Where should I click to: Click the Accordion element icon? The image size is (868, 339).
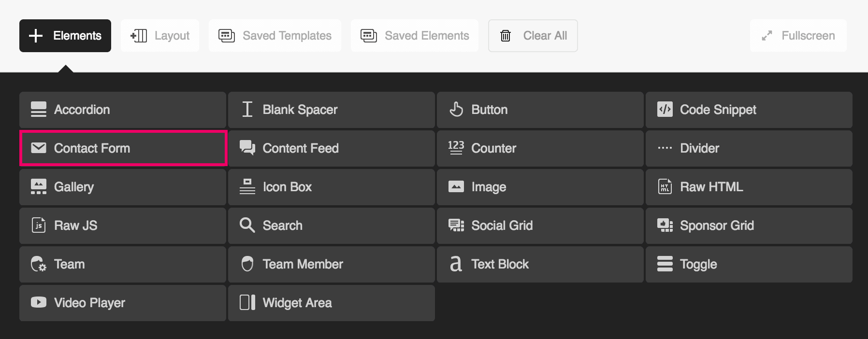point(39,110)
